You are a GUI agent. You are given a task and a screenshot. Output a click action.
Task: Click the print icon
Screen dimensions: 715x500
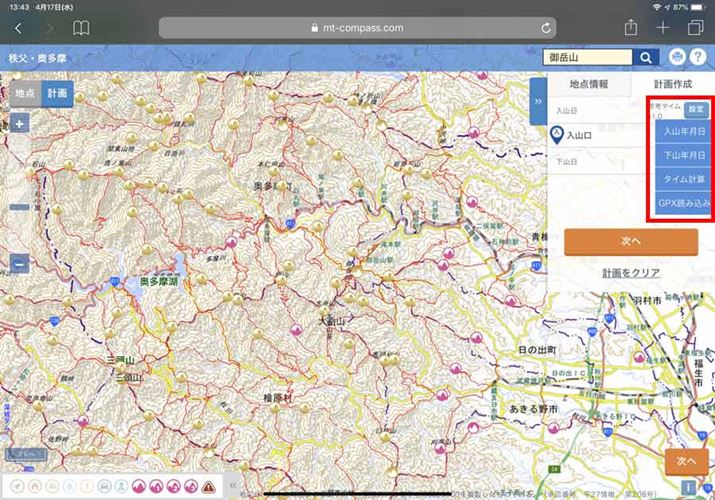(x=678, y=58)
